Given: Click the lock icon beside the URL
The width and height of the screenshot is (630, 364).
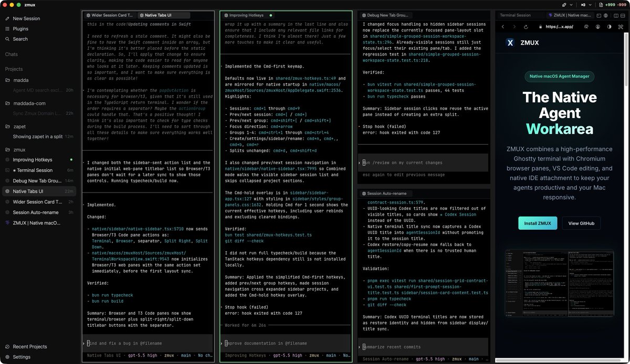Looking at the screenshot, I should click(540, 27).
